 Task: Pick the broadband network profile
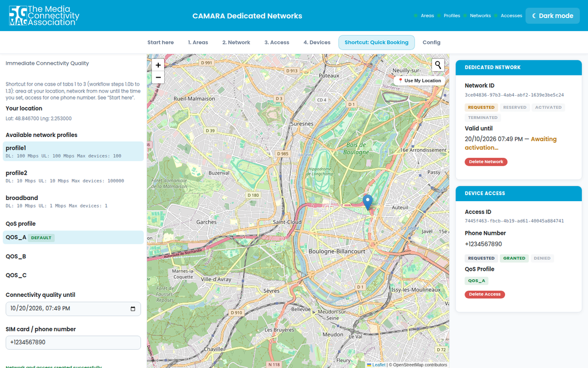(73, 201)
